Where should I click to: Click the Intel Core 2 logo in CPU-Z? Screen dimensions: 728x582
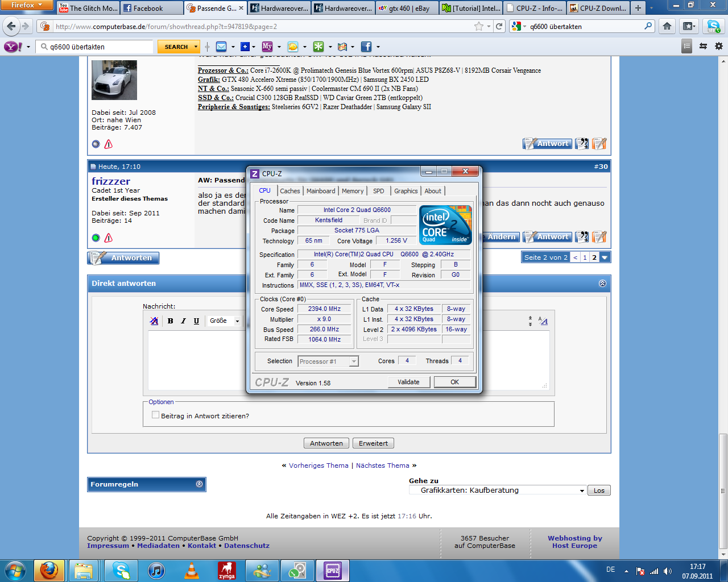click(x=445, y=225)
